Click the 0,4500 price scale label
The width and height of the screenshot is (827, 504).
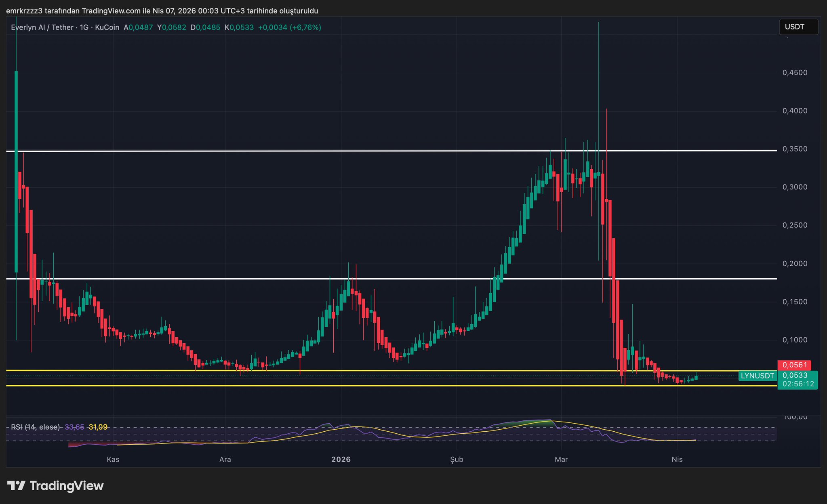click(x=795, y=73)
